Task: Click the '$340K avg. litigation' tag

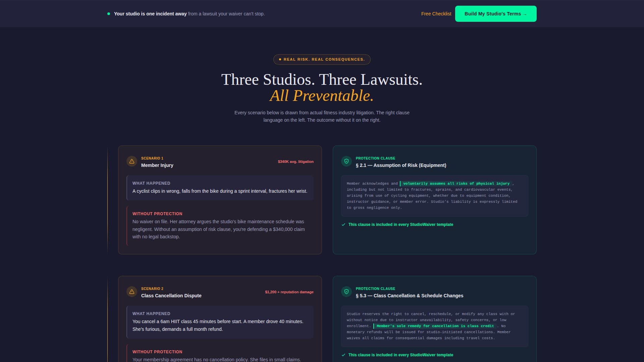Action: point(296,162)
